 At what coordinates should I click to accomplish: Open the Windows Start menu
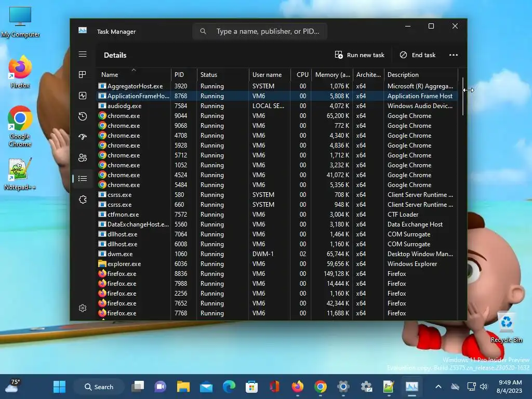point(59,387)
